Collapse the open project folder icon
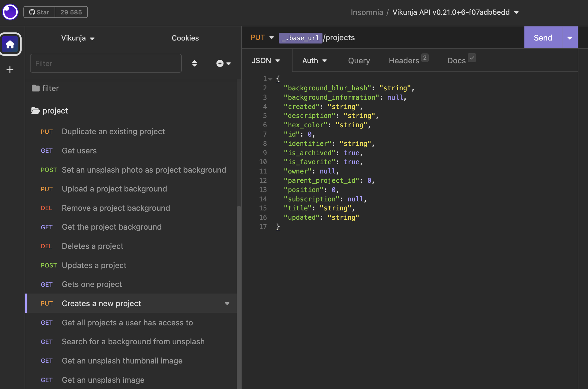Screen dimensions: 588x389 [x=36, y=111]
